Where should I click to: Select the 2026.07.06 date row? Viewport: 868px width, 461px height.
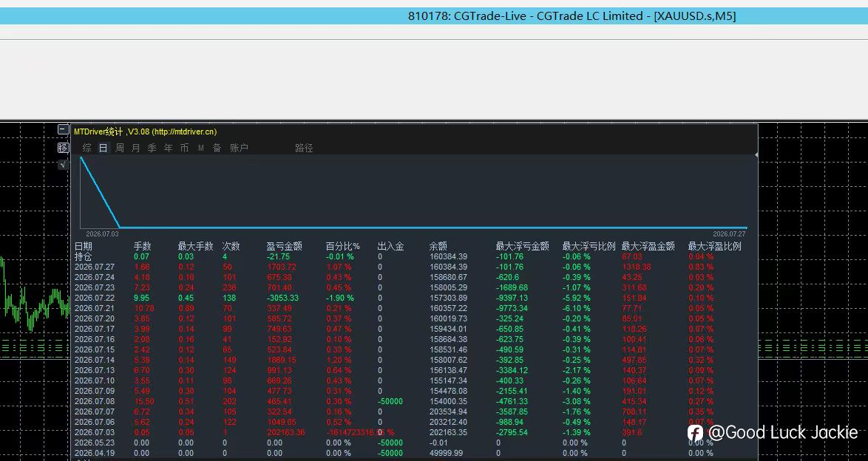pos(95,422)
